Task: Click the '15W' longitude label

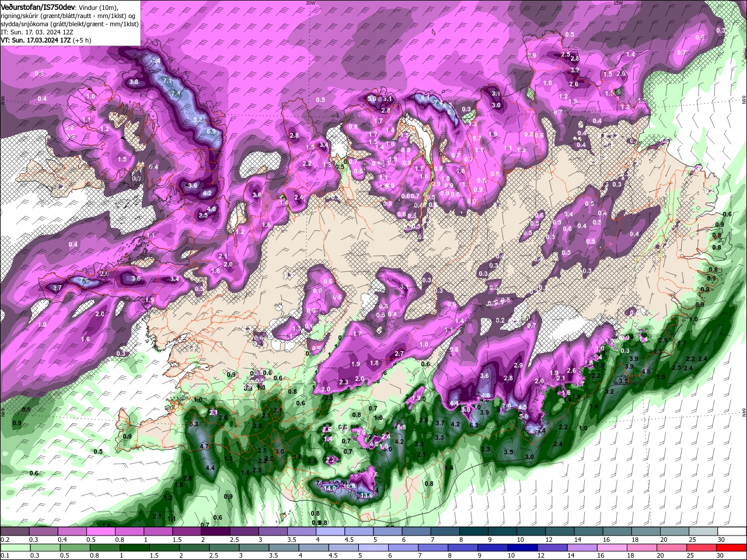Action: 618,3
